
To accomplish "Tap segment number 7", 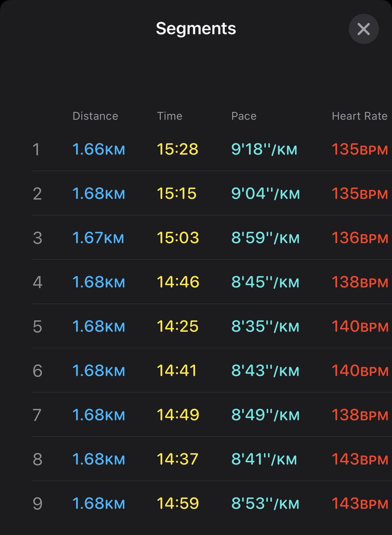I will [37, 415].
